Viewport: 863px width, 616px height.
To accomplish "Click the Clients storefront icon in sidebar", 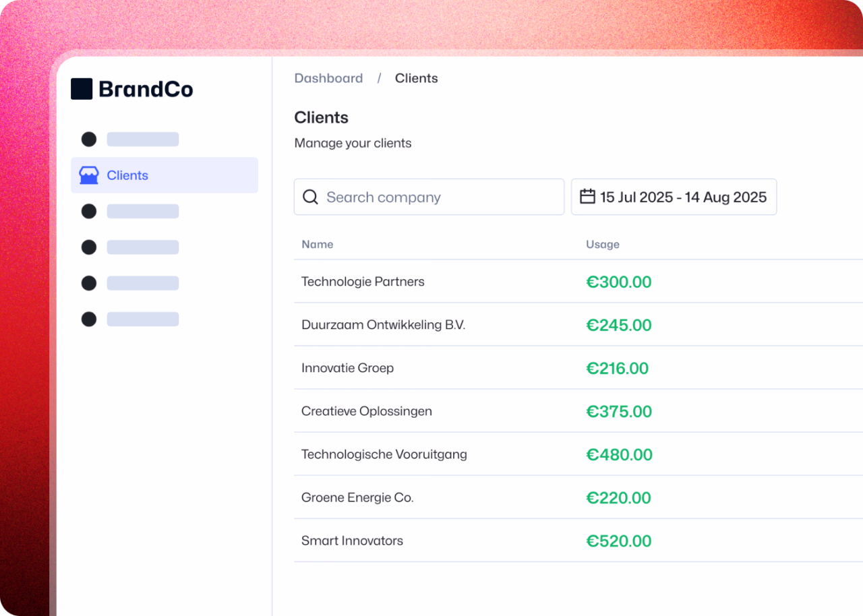I will (89, 175).
